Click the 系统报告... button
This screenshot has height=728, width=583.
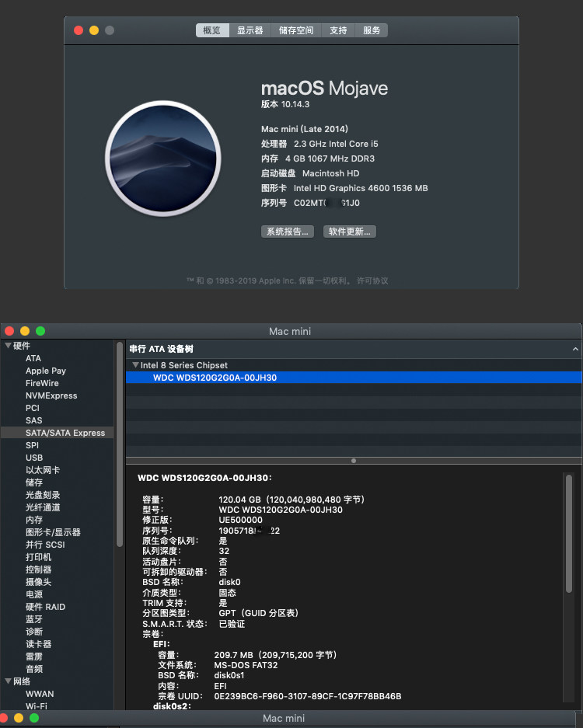click(x=288, y=232)
